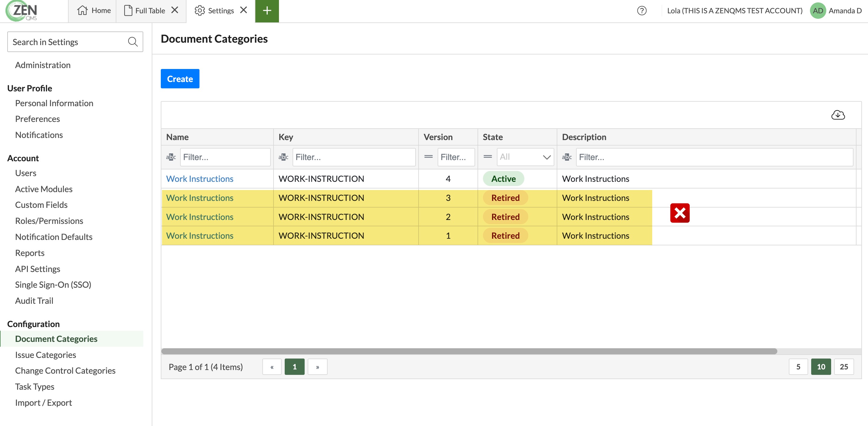Close the Full Table tab
This screenshot has height=426, width=868.
click(175, 10)
